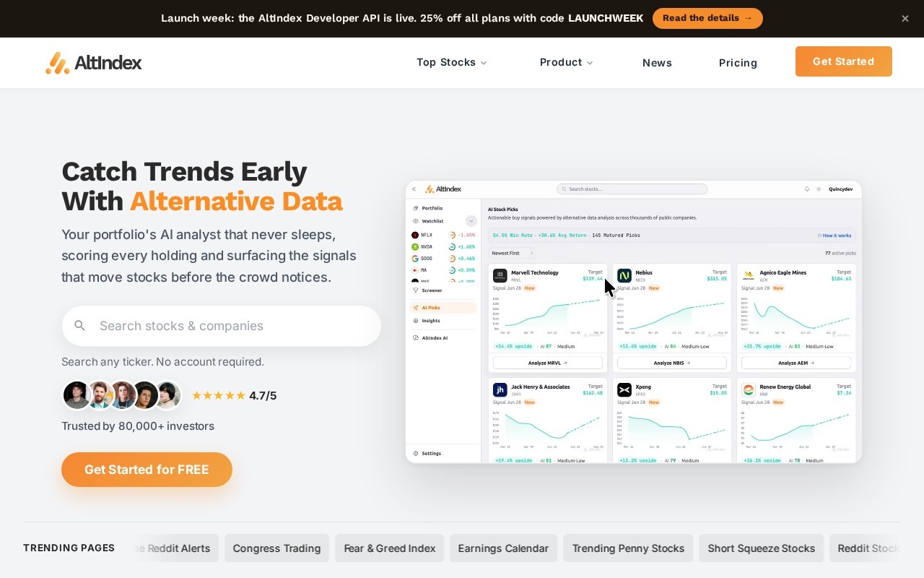Open the Pricing page
This screenshot has height=578, width=924.
pyautogui.click(x=738, y=63)
